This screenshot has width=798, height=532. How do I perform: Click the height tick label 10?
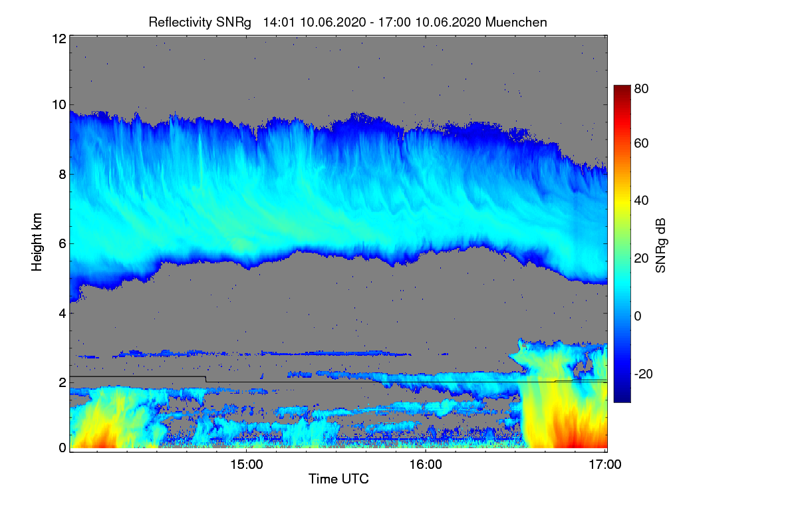pyautogui.click(x=59, y=104)
